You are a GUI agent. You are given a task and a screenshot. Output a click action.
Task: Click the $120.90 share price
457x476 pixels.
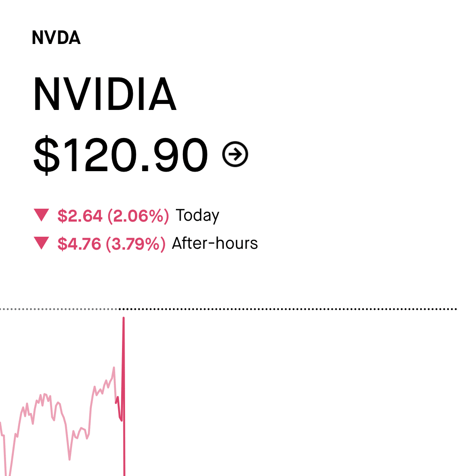(x=121, y=155)
